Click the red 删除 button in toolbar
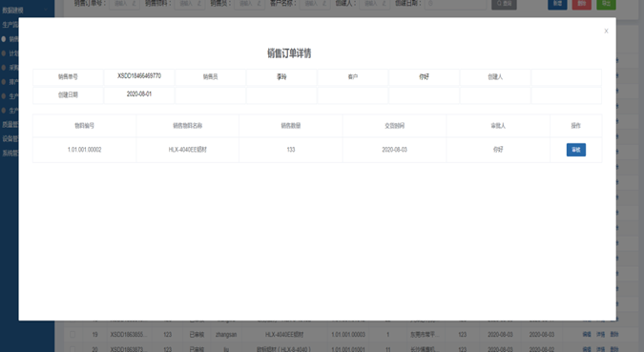644x352 pixels. 582,4
